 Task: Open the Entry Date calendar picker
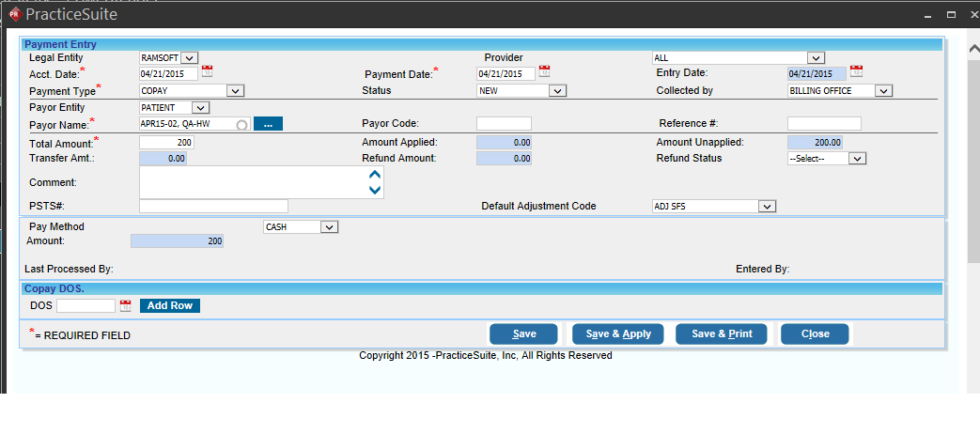[x=856, y=71]
